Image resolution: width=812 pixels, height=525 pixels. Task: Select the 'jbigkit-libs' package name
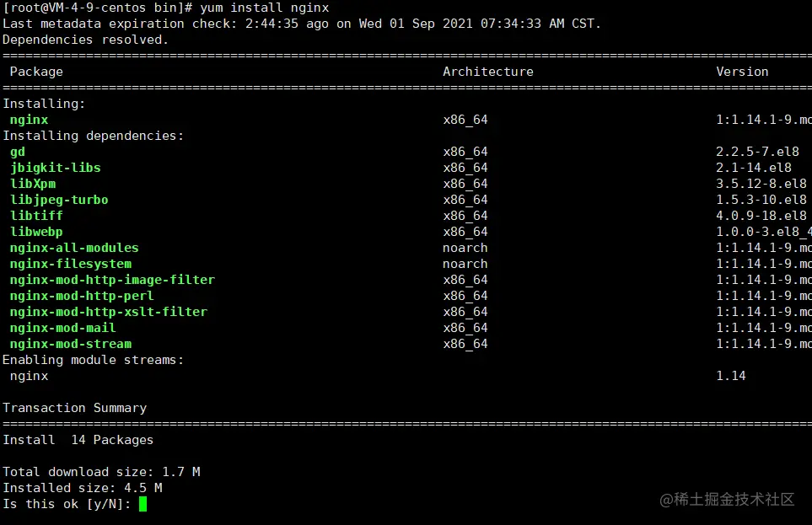click(x=56, y=168)
